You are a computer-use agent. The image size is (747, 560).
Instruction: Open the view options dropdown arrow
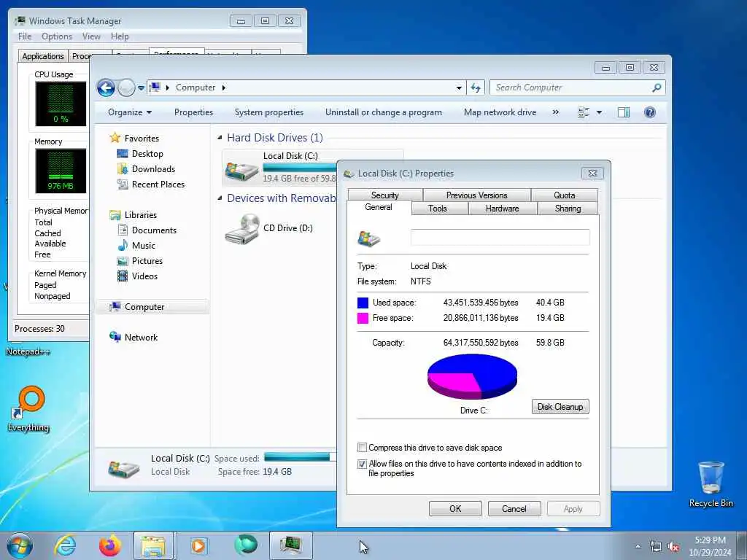pyautogui.click(x=600, y=112)
